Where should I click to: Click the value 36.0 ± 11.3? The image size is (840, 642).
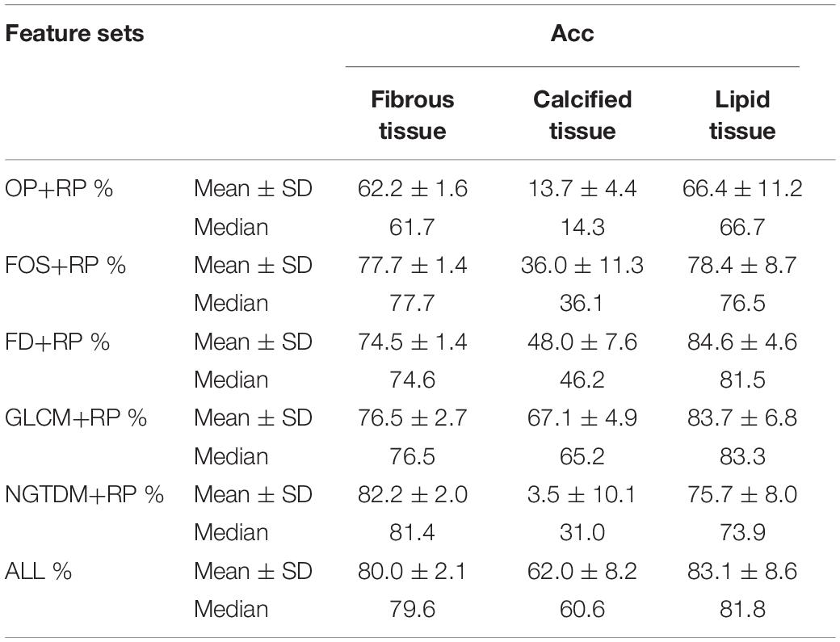pos(582,265)
